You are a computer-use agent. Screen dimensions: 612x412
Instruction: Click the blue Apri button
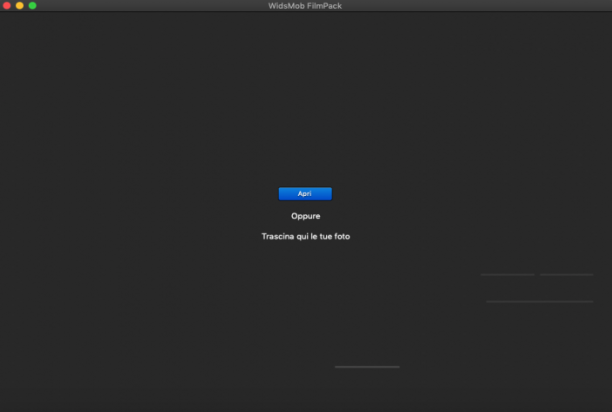point(305,194)
